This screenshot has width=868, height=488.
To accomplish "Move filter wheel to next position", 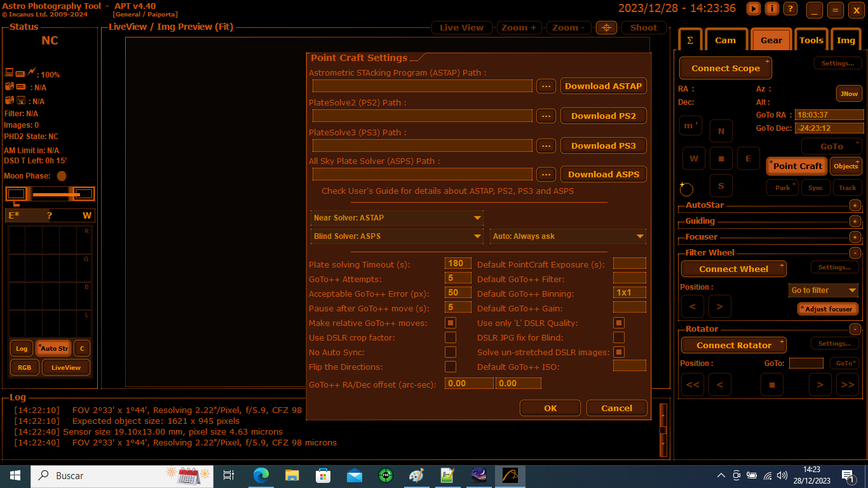I will pyautogui.click(x=719, y=306).
